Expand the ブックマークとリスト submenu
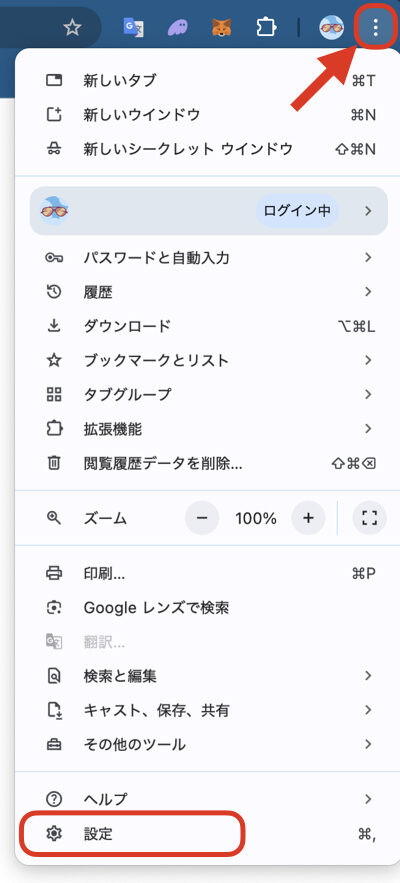The image size is (400, 883). [x=208, y=360]
